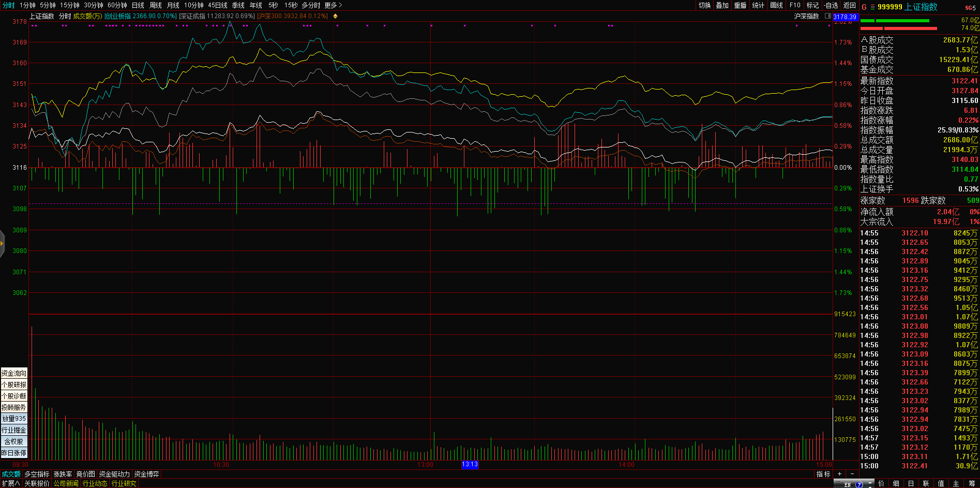Toggle 自选 watchlist for this index
The width and height of the screenshot is (980, 488).
831,5
